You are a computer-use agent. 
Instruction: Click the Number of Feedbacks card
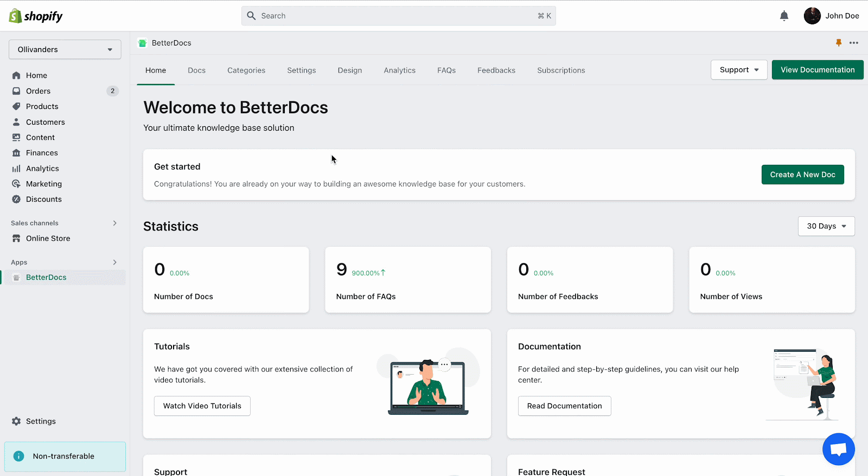click(x=590, y=280)
